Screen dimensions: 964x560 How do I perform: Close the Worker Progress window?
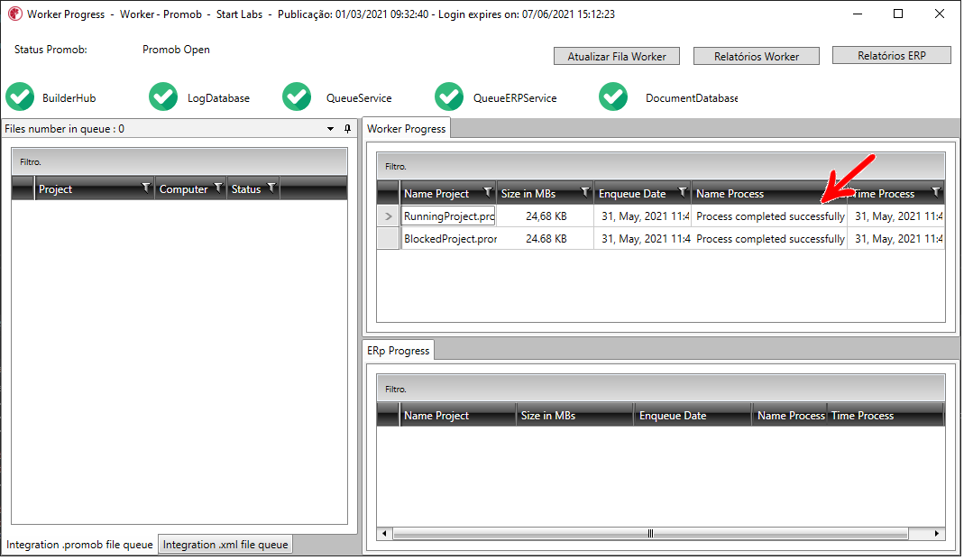pyautogui.click(x=940, y=14)
